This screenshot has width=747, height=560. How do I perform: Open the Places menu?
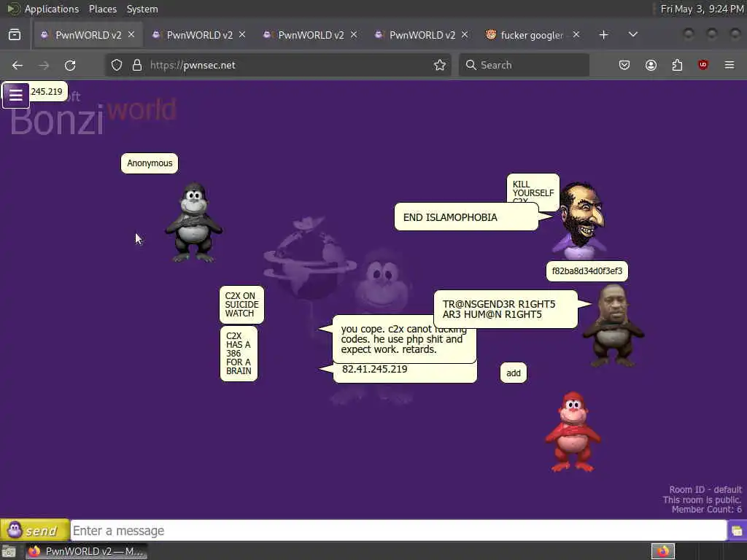(x=102, y=9)
